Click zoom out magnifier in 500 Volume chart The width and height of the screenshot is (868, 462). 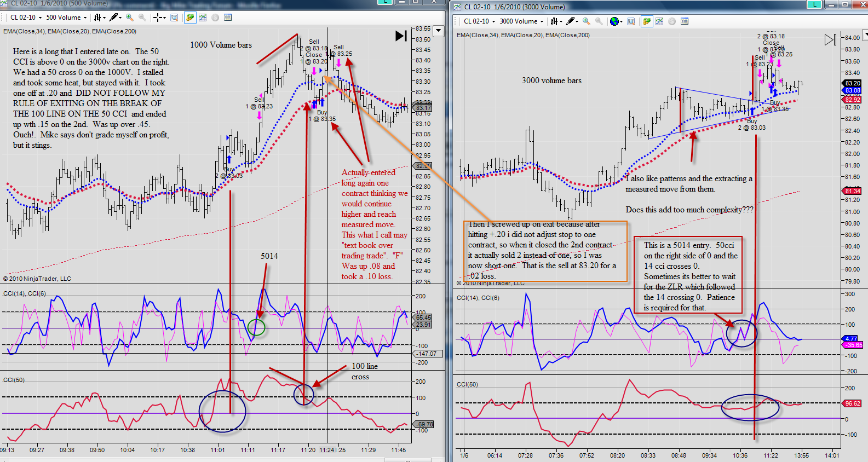coord(142,18)
